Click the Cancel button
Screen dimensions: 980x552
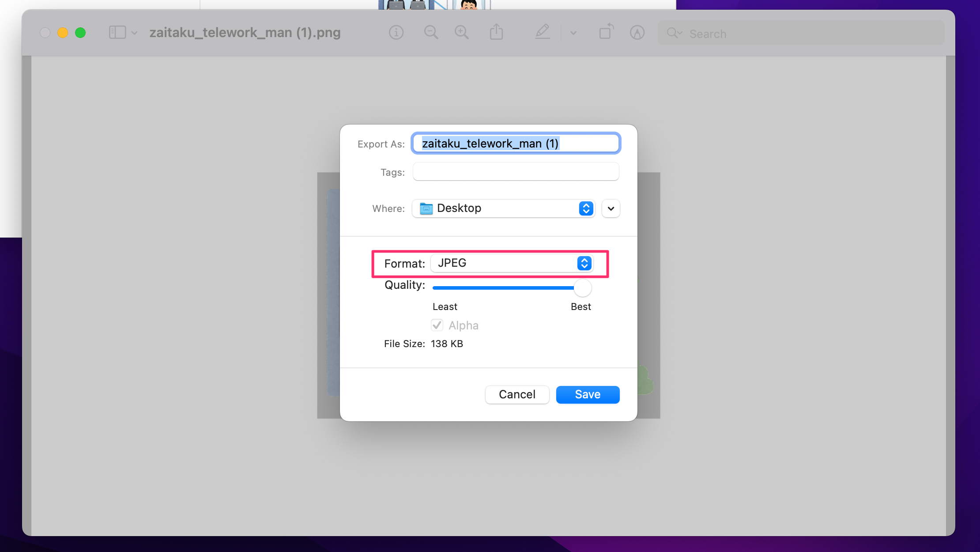(517, 394)
